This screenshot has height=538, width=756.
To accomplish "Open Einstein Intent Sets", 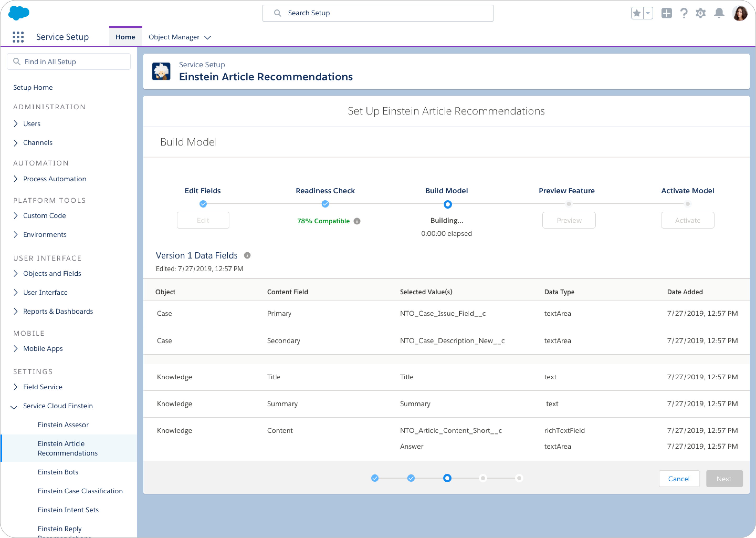I will pos(68,510).
